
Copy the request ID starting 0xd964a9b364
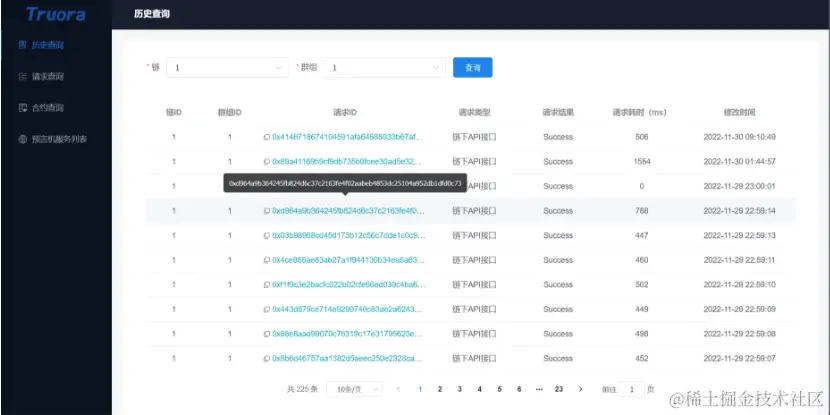coord(267,211)
